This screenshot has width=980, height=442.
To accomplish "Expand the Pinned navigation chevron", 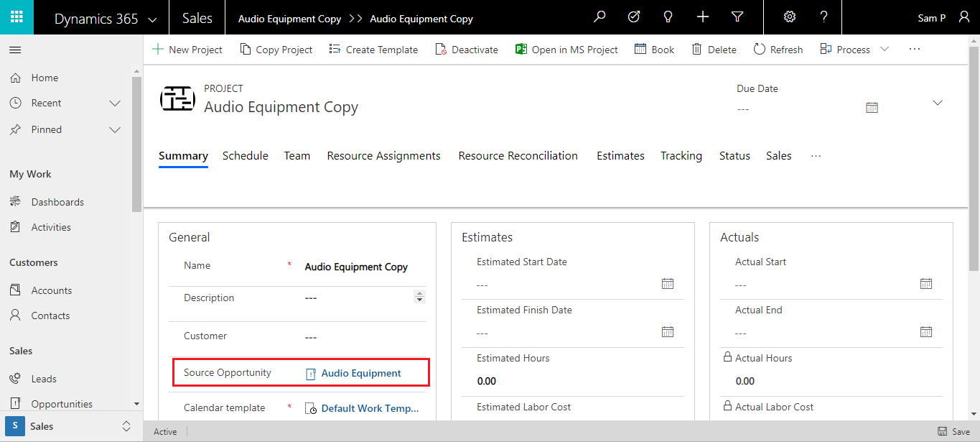I will (115, 130).
